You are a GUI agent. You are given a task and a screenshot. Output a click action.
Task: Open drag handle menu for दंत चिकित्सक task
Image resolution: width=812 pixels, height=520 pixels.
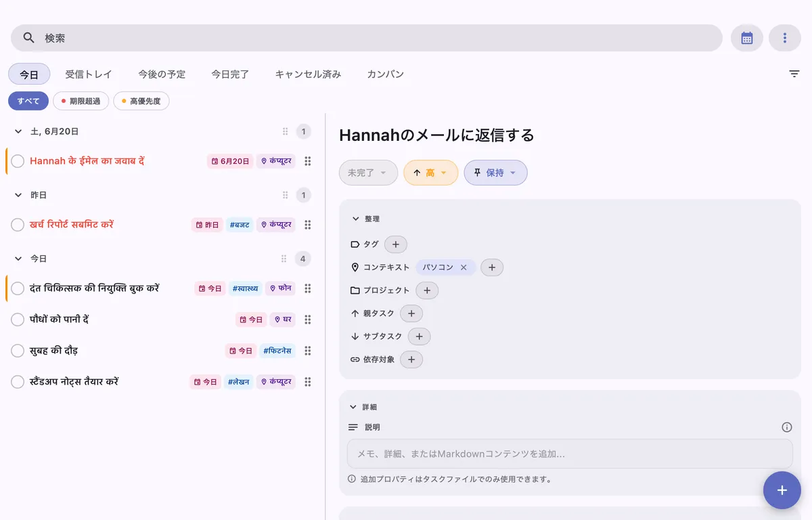[308, 288]
